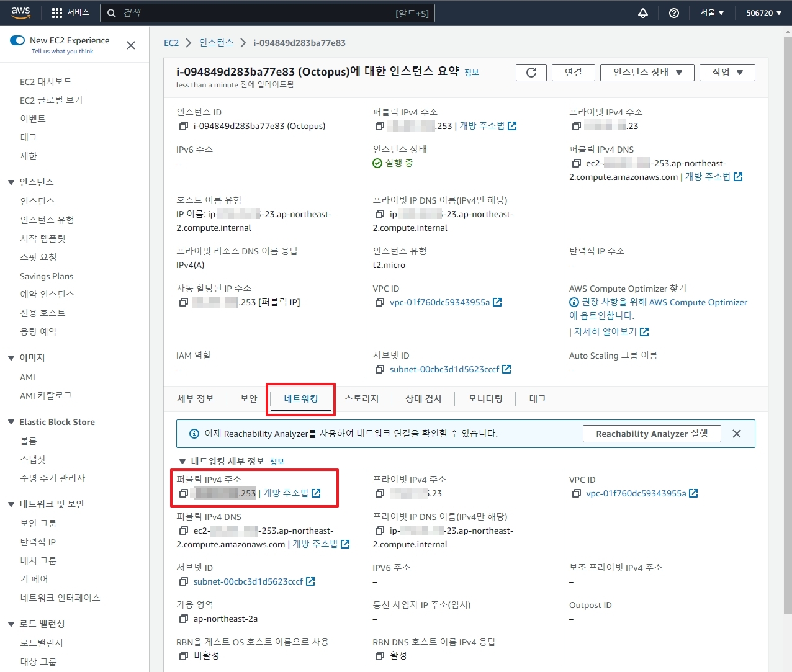Open the 서울 region selector

point(712,13)
